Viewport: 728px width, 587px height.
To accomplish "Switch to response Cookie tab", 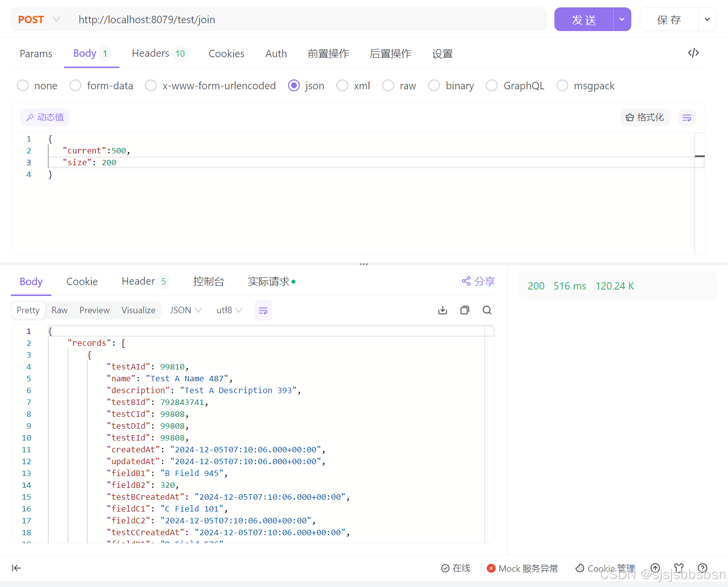I will [82, 281].
